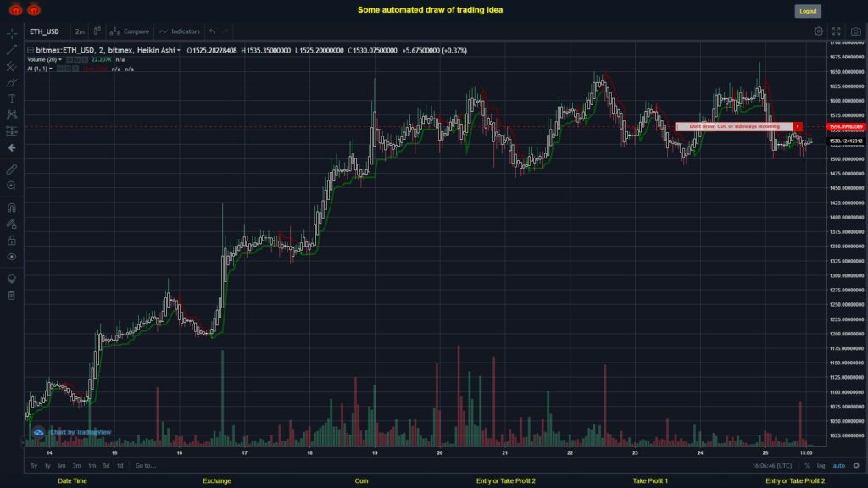Open the prediction and measurement tools
This screenshot has height=488, width=868.
pos(12,131)
